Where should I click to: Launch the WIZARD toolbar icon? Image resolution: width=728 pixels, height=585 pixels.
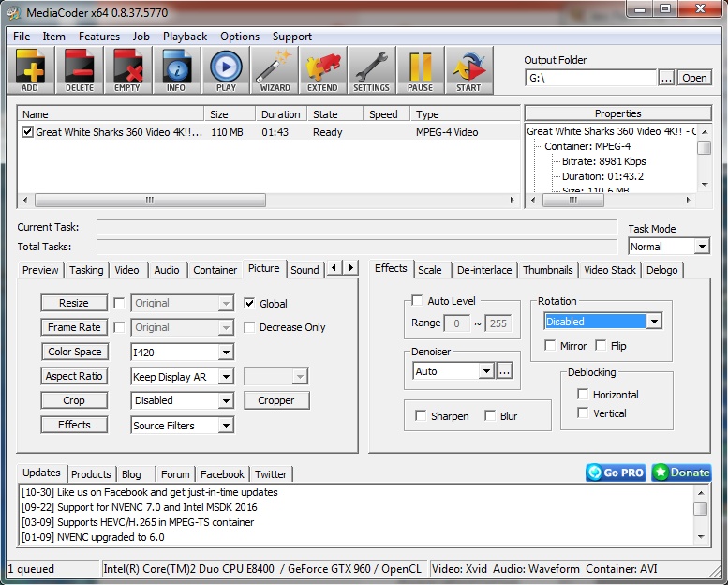[x=275, y=70]
